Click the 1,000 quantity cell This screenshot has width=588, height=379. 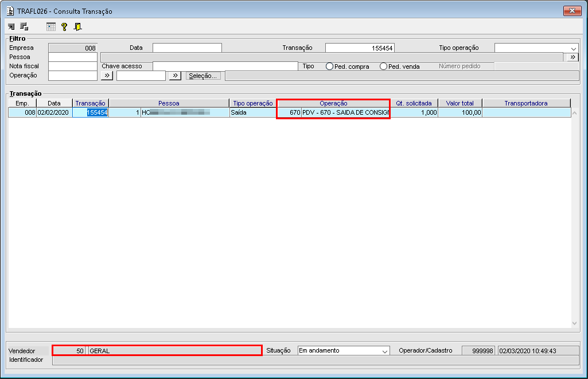coord(414,112)
